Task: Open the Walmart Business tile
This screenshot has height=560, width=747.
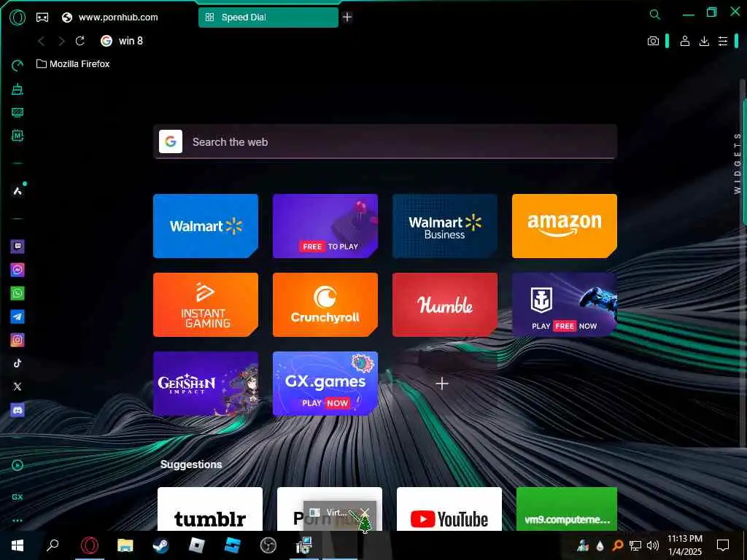Action: [x=445, y=226]
